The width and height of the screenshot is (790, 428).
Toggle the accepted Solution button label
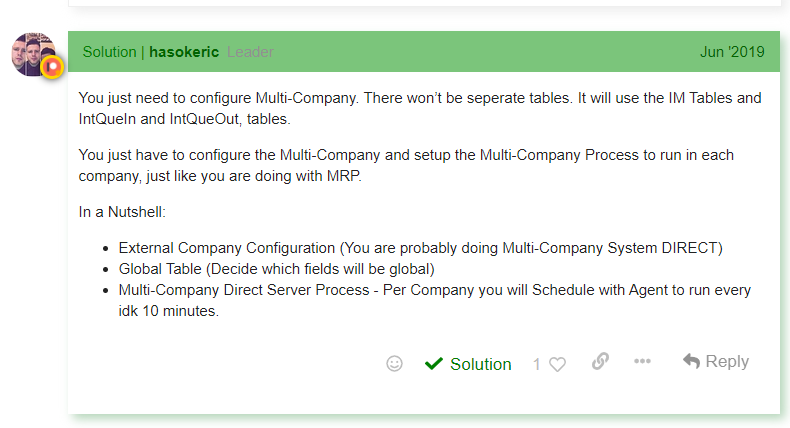[x=481, y=364]
